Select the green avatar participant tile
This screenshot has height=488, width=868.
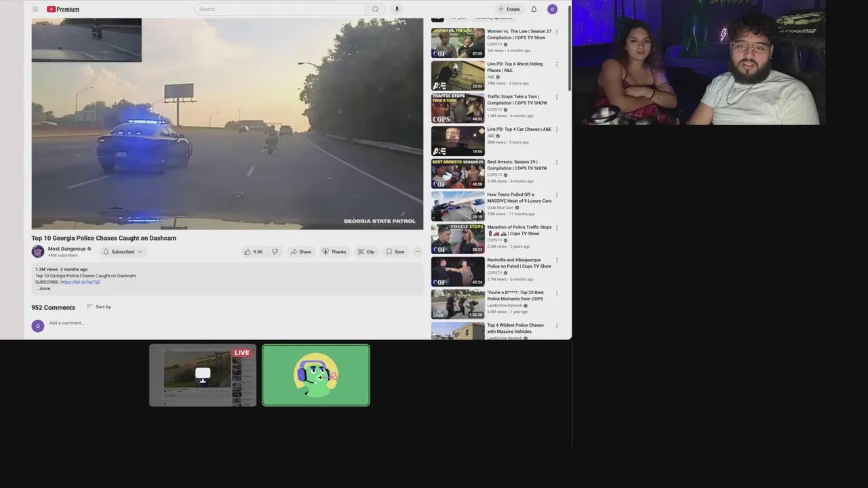tap(316, 375)
